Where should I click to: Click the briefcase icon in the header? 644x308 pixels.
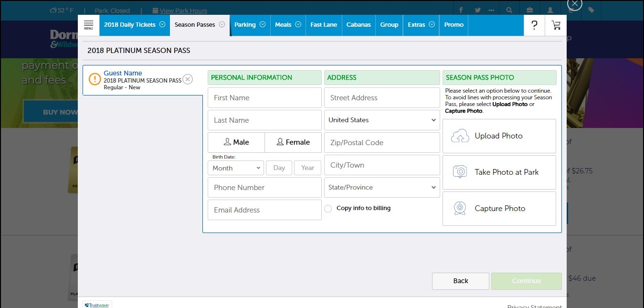pos(530,10)
